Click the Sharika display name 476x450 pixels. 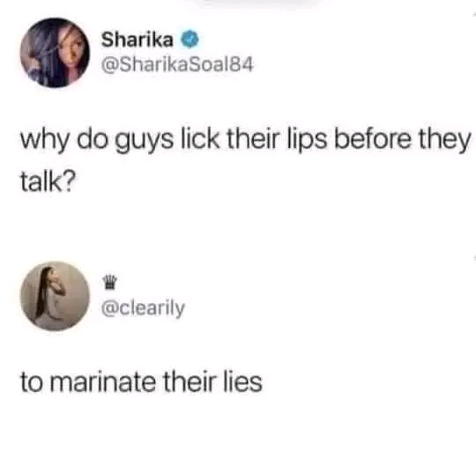point(138,40)
